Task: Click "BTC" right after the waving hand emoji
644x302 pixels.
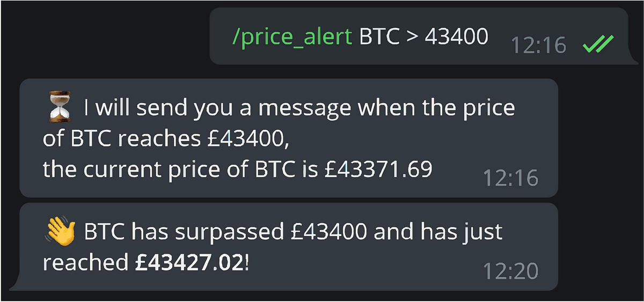Action: [x=105, y=232]
